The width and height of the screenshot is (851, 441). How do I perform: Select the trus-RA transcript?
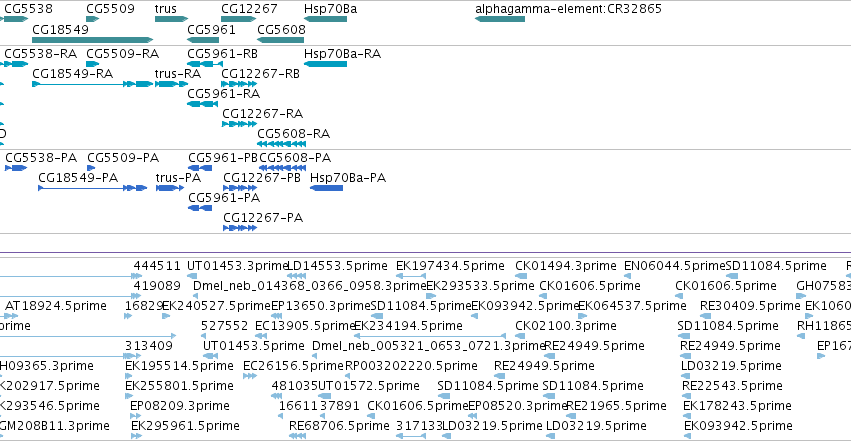[171, 84]
